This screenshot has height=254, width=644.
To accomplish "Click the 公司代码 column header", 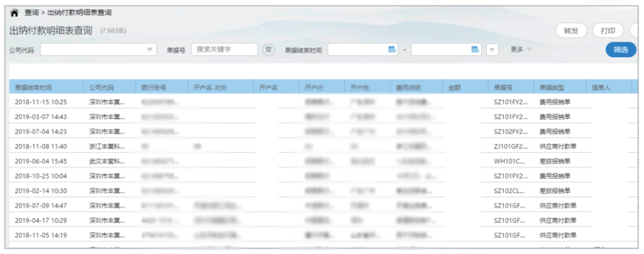I will click(x=101, y=87).
